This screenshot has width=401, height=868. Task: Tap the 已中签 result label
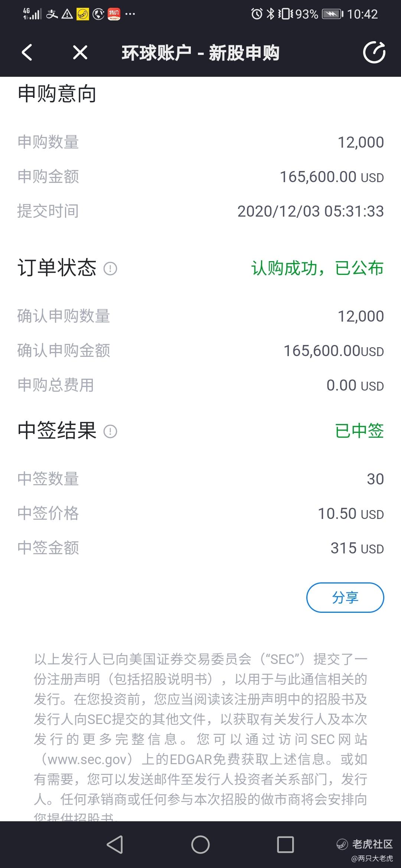(359, 431)
